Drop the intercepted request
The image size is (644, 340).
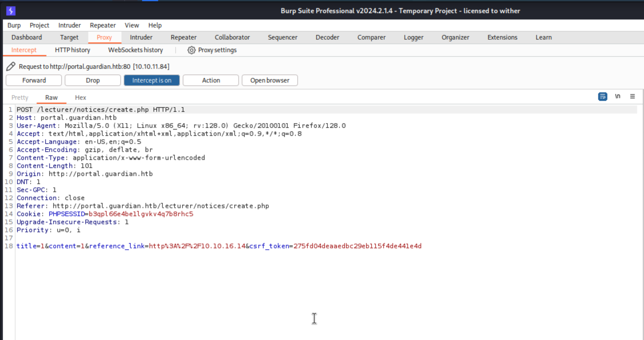[93, 80]
